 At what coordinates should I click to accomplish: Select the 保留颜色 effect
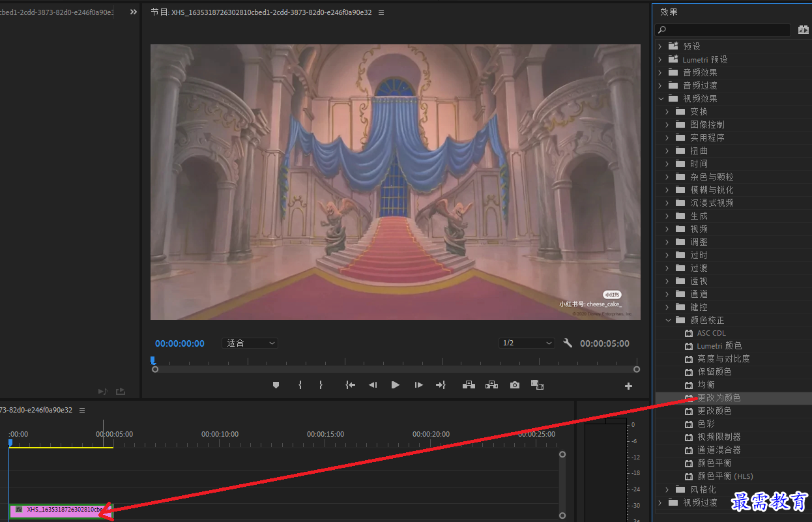714,372
